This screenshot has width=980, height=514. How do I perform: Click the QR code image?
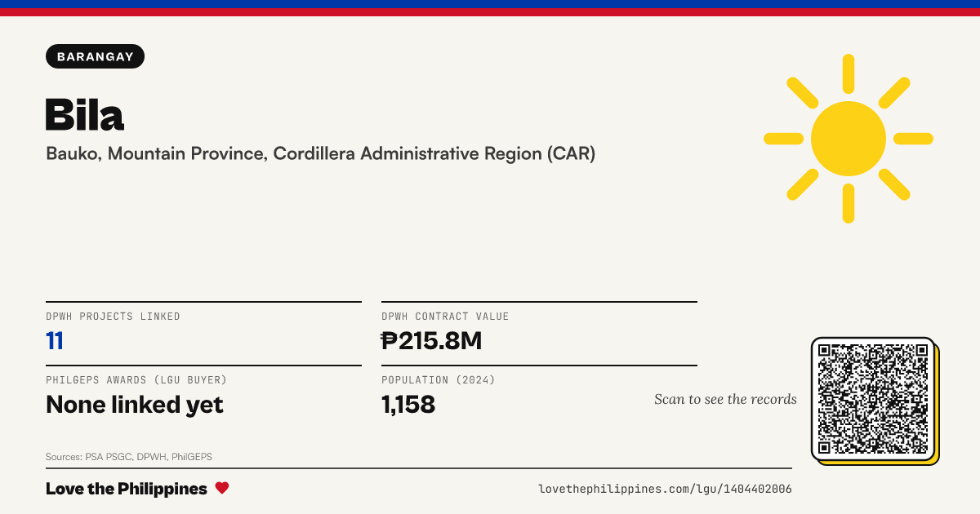pyautogui.click(x=873, y=399)
